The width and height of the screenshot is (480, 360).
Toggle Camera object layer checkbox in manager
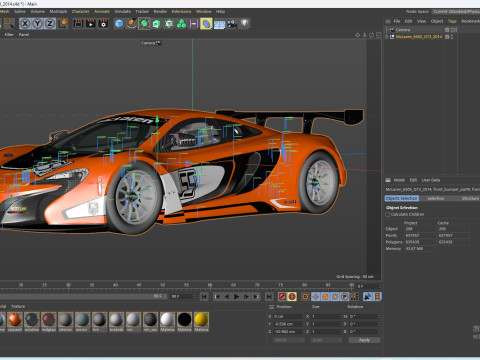[447, 30]
